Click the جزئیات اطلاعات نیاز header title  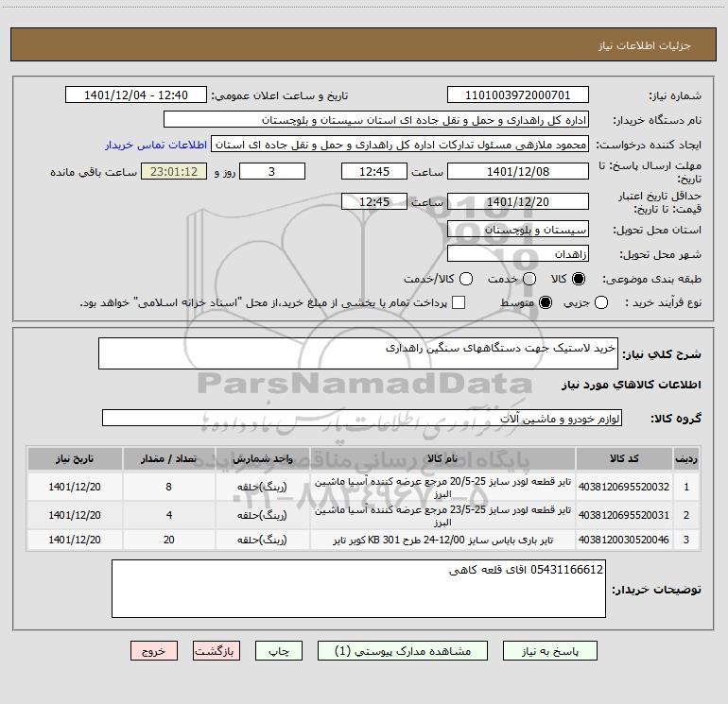(x=644, y=45)
